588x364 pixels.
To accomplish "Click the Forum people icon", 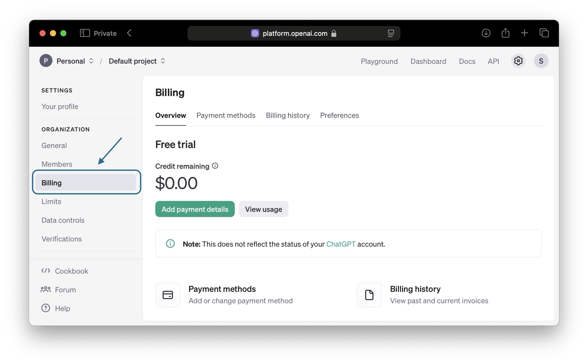I will (46, 289).
